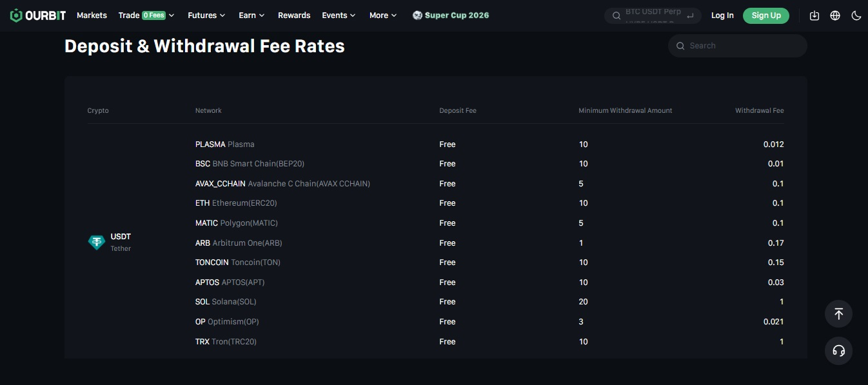Image resolution: width=868 pixels, height=385 pixels.
Task: Click the green Sign Up button
Action: click(x=766, y=15)
